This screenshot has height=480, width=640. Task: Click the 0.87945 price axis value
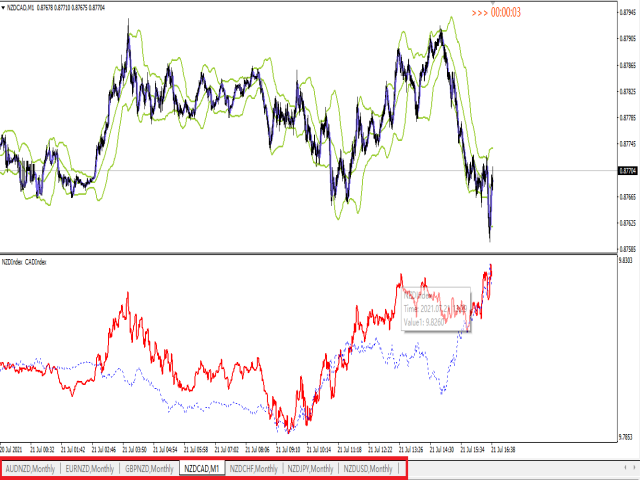click(x=628, y=12)
